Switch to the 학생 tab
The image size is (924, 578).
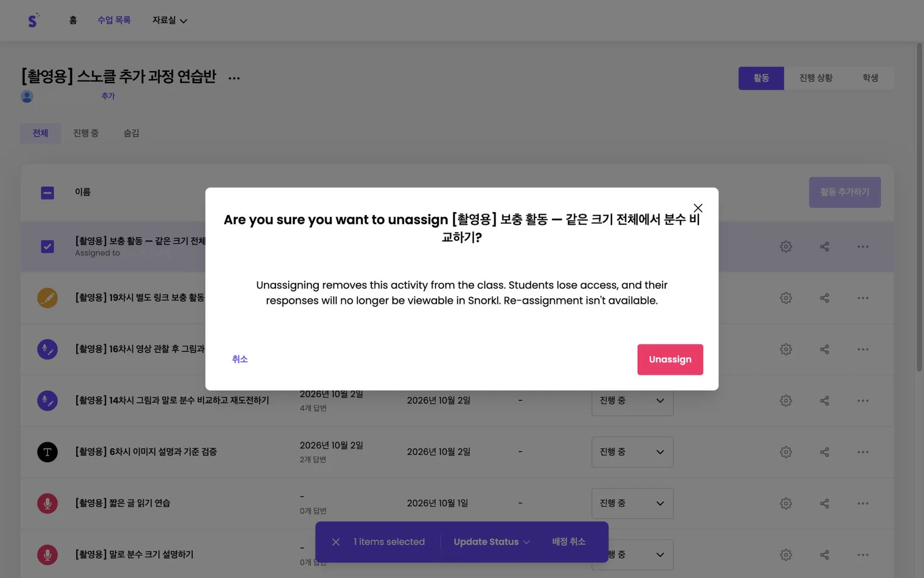[x=870, y=78]
